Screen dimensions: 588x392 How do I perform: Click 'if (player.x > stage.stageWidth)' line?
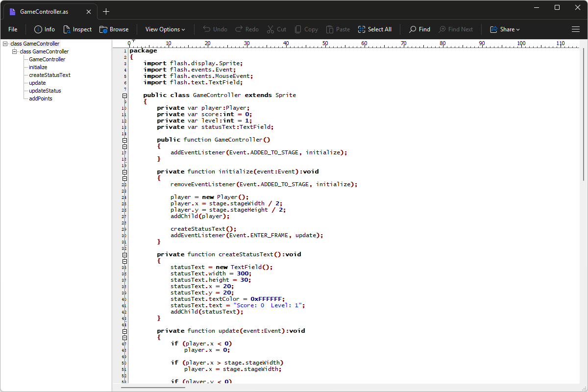pos(227,363)
